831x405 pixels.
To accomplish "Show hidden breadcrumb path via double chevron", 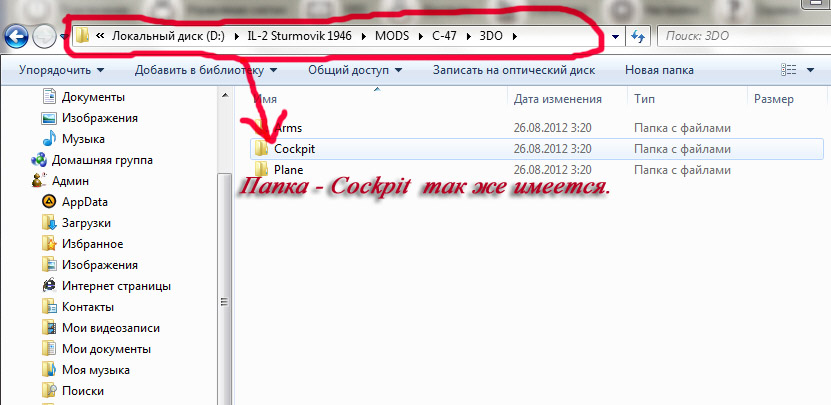I will pyautogui.click(x=99, y=36).
